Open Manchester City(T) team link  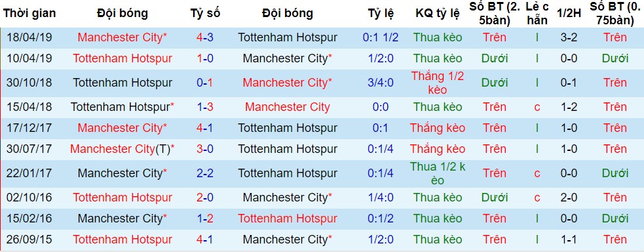[123, 149]
